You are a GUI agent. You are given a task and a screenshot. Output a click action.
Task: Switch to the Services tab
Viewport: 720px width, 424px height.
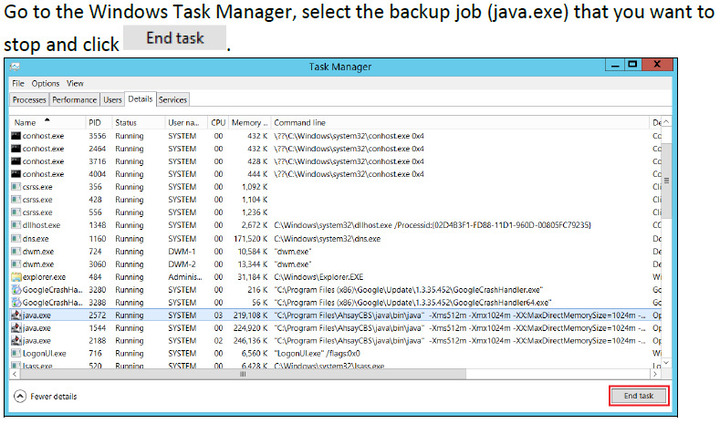[x=173, y=100]
